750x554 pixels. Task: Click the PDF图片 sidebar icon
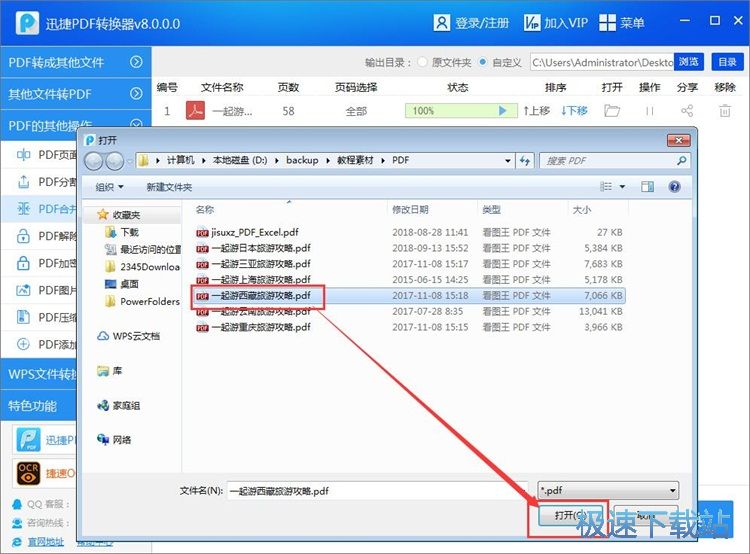click(23, 290)
